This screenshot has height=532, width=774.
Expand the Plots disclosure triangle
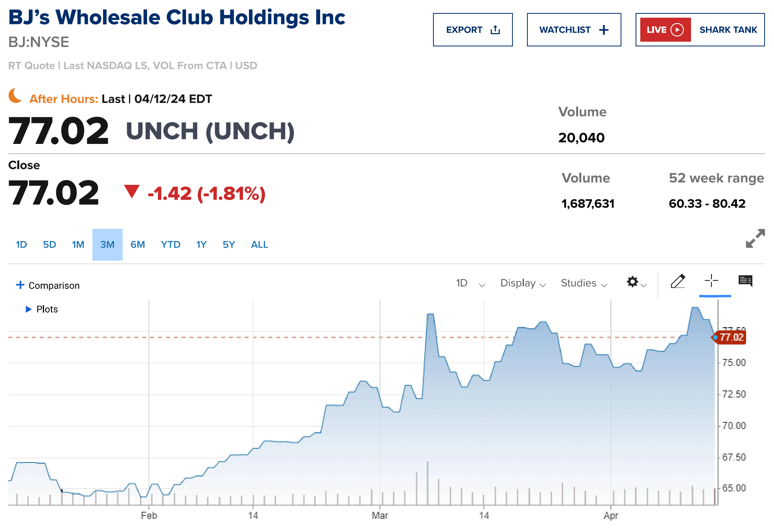28,309
